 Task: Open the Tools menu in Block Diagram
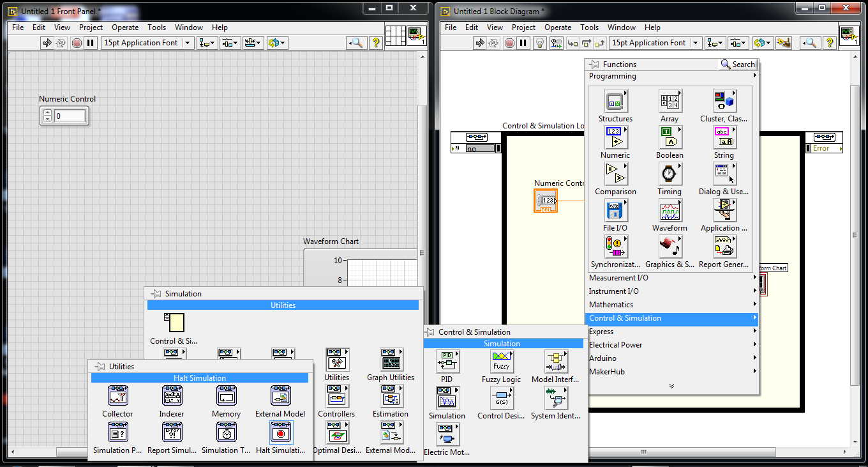(589, 27)
